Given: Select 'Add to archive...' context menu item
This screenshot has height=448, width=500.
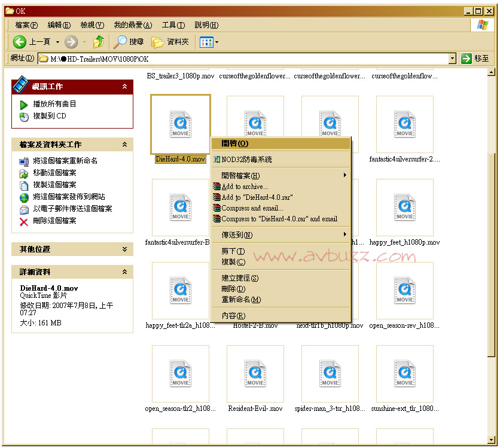Looking at the screenshot, I should [x=245, y=187].
